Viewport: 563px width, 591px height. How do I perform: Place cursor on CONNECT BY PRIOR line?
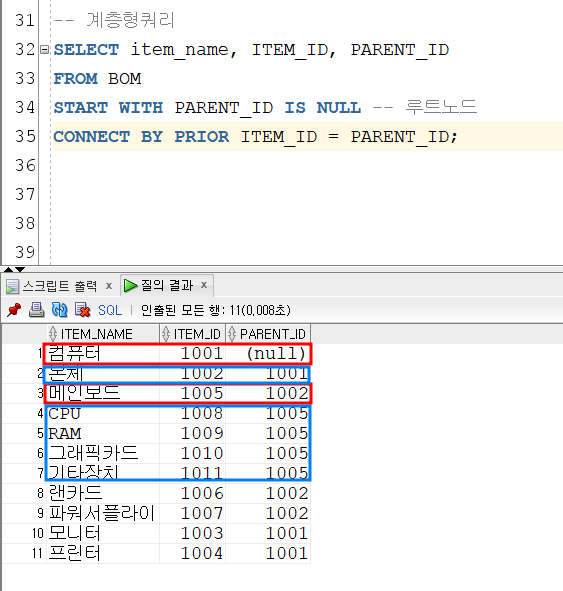tap(255, 136)
